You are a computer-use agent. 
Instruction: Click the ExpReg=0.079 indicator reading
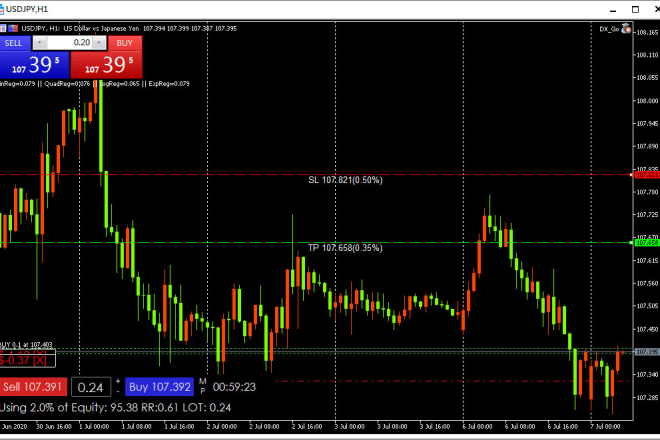(169, 84)
